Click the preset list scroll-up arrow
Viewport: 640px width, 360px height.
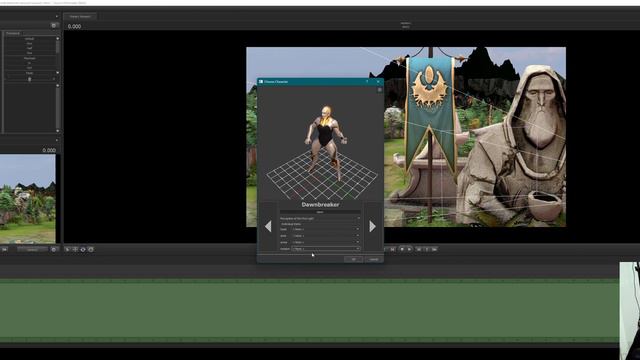[x=58, y=38]
